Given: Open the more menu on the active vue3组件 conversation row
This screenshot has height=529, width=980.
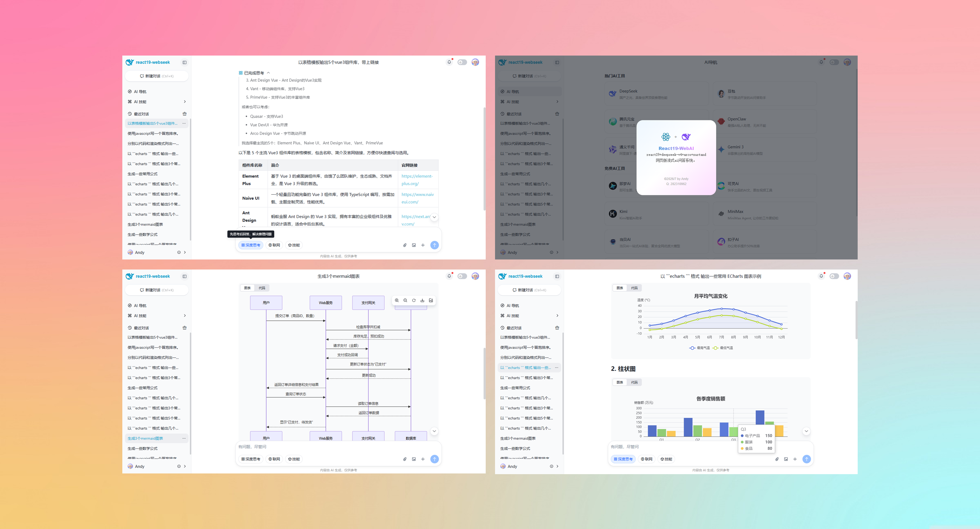Looking at the screenshot, I should [184, 123].
